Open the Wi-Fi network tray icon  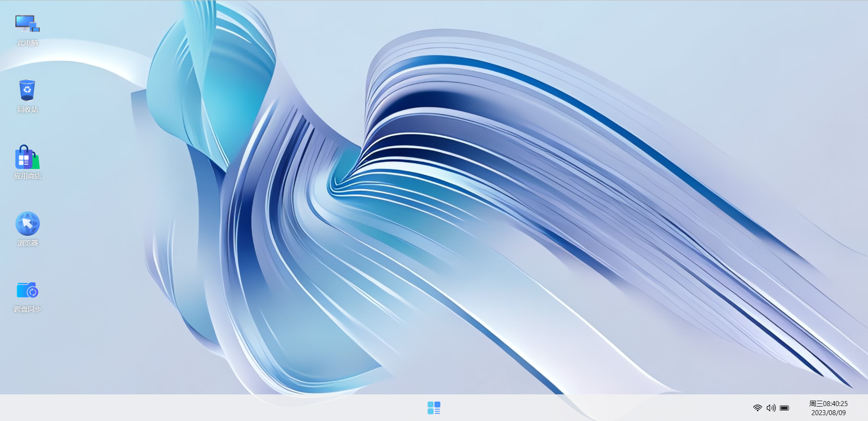(757, 408)
